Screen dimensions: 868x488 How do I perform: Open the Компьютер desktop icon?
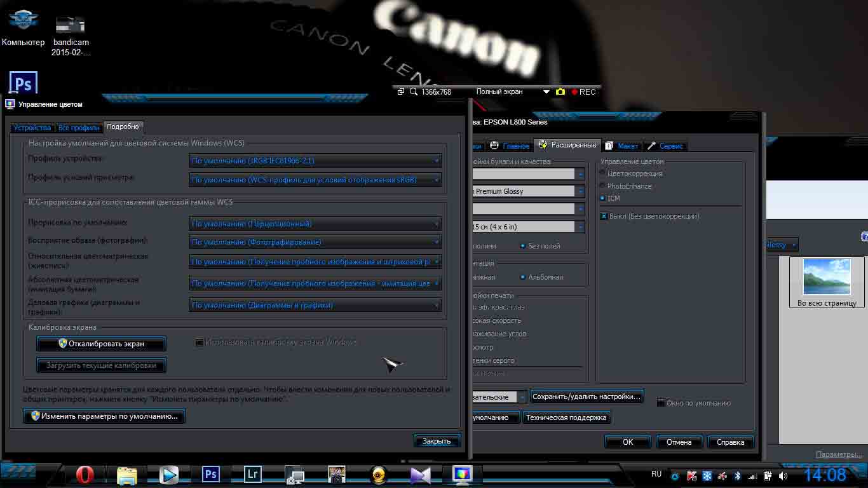tap(24, 29)
